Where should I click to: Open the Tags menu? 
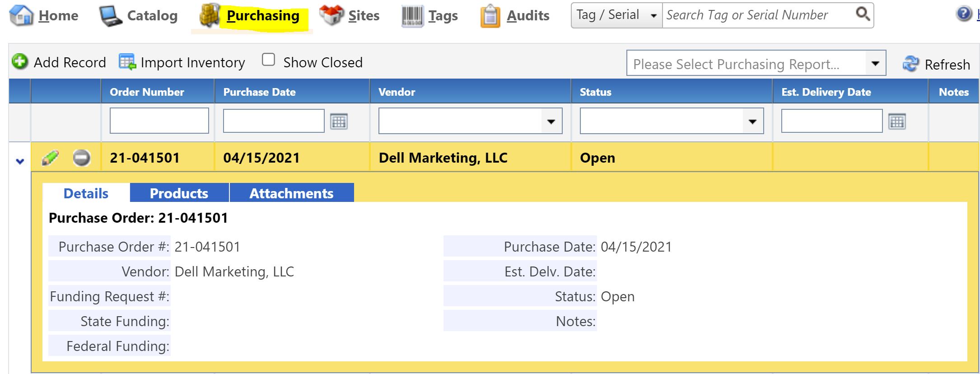pyautogui.click(x=443, y=16)
